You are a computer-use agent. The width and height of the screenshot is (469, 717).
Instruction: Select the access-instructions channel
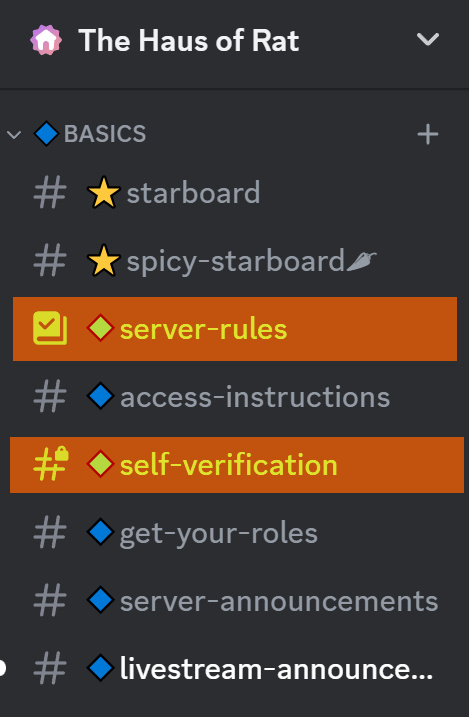pos(235,396)
